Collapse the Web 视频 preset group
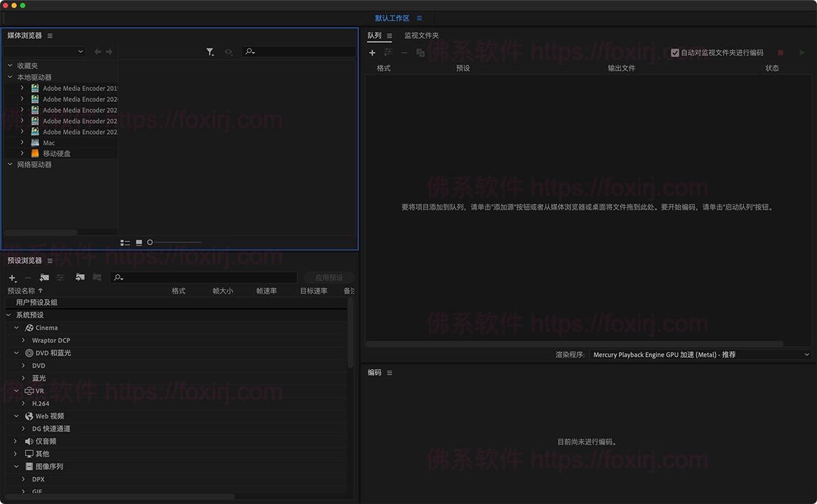The height and width of the screenshot is (504, 817). tap(16, 416)
